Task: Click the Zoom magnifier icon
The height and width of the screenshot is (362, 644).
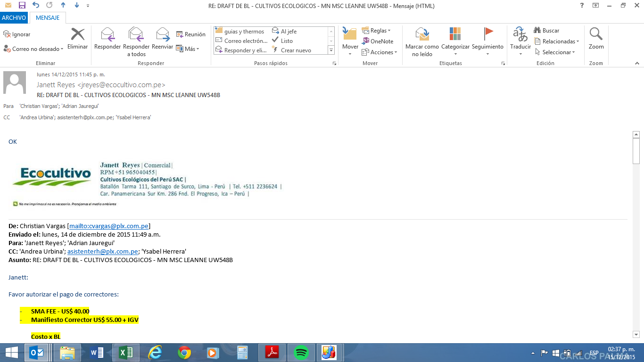Action: (x=596, y=35)
